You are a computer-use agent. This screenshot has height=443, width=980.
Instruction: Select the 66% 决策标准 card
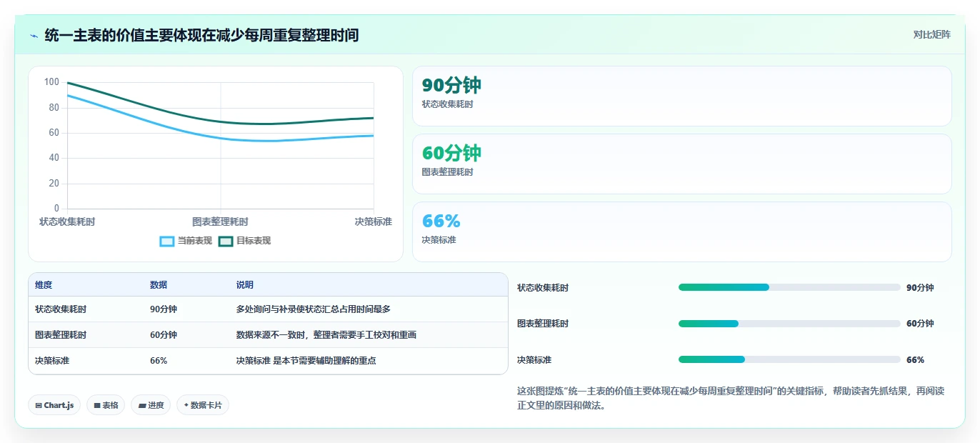(x=682, y=232)
